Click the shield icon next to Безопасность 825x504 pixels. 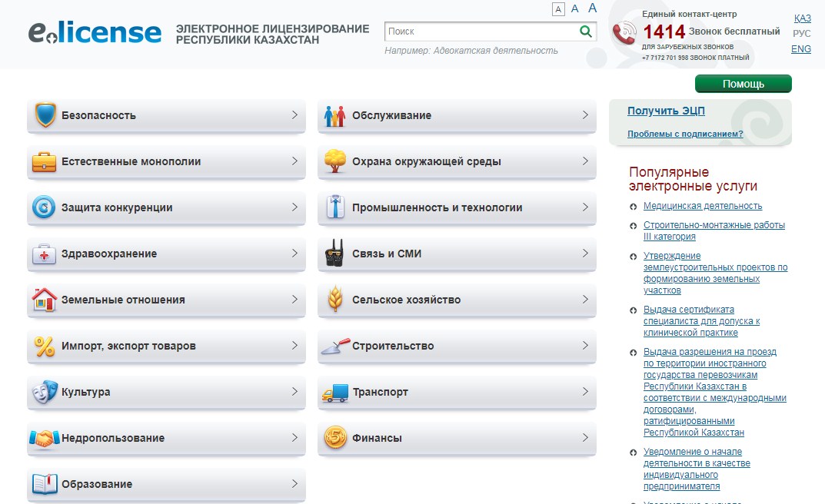[45, 115]
